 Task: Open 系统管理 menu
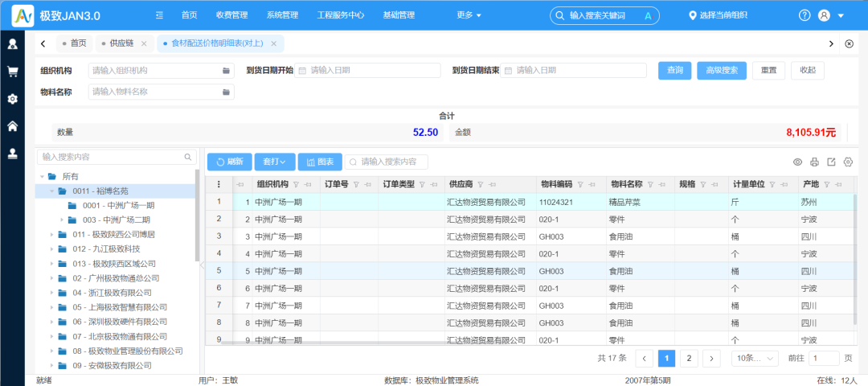point(282,15)
